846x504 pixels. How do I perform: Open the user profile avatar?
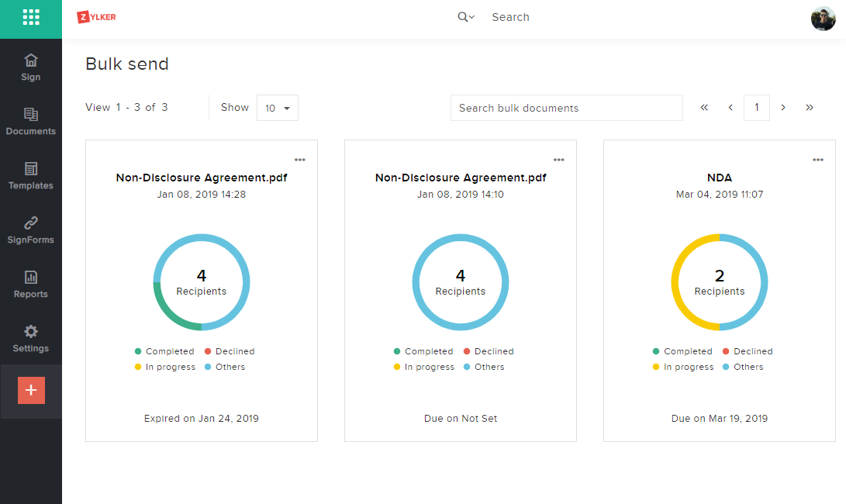pyautogui.click(x=823, y=18)
